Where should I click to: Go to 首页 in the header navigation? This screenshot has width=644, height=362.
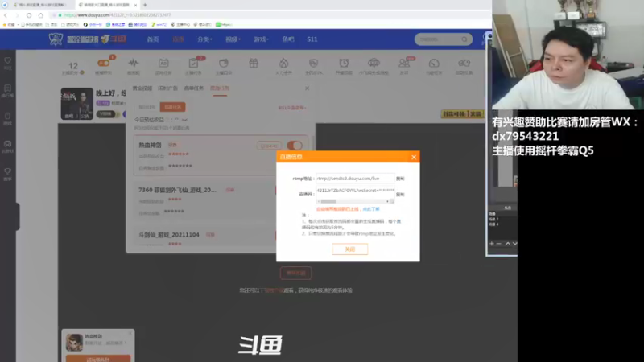tap(153, 39)
